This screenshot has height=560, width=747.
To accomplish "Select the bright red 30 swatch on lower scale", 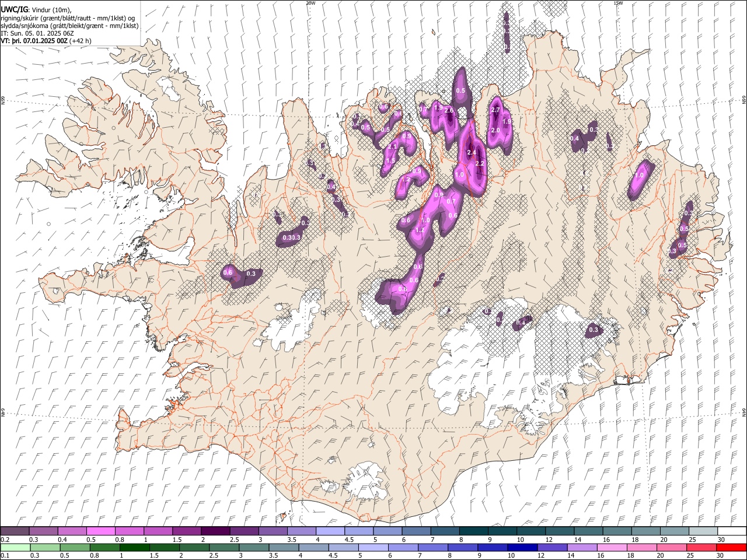I will point(732,547).
